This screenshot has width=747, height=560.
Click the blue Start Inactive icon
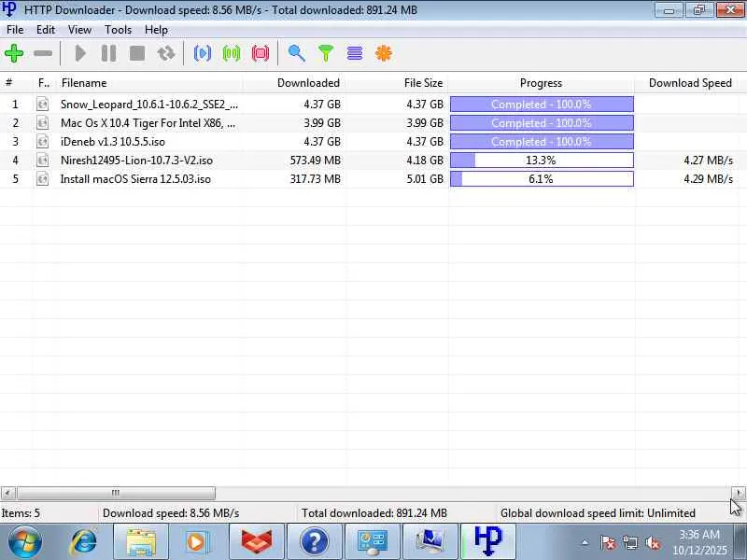coord(203,53)
